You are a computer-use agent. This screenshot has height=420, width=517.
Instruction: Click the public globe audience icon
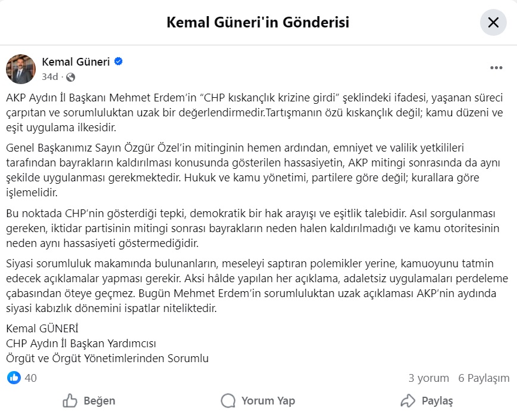coord(71,77)
